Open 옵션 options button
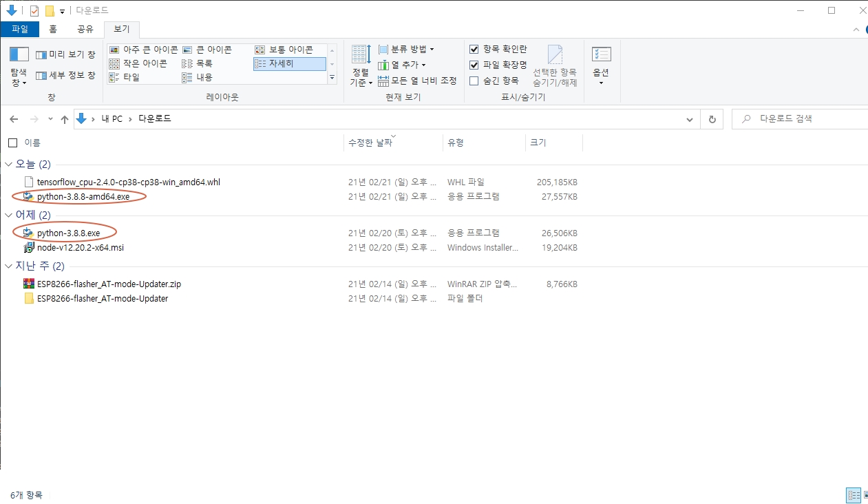Image resolution: width=868 pixels, height=504 pixels. [x=601, y=66]
